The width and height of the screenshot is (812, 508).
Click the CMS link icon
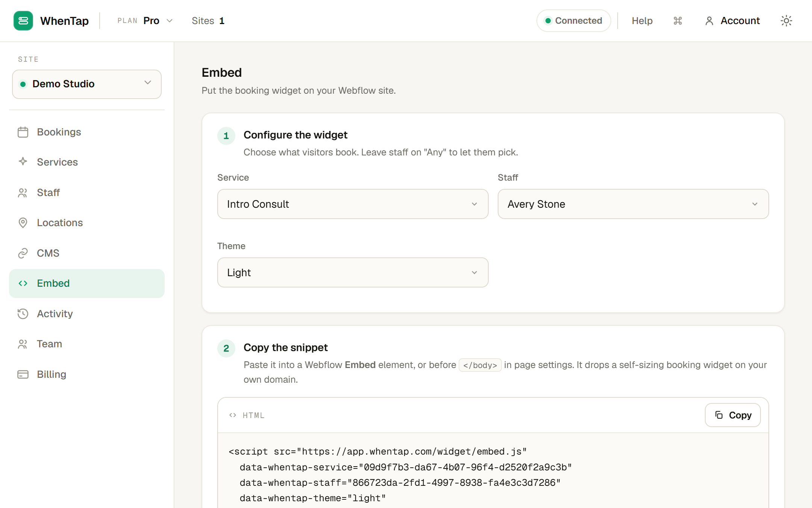coord(23,253)
